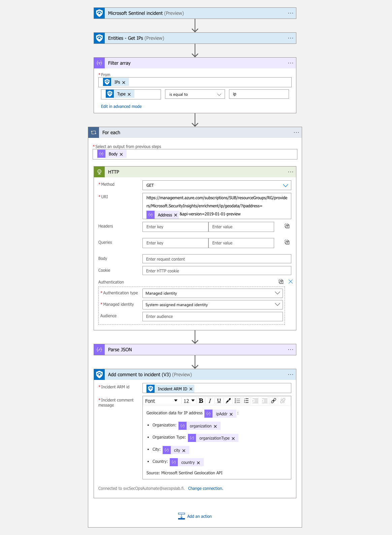392x535 pixels.
Task: Click the filter value field containing ip
Action: tap(259, 94)
